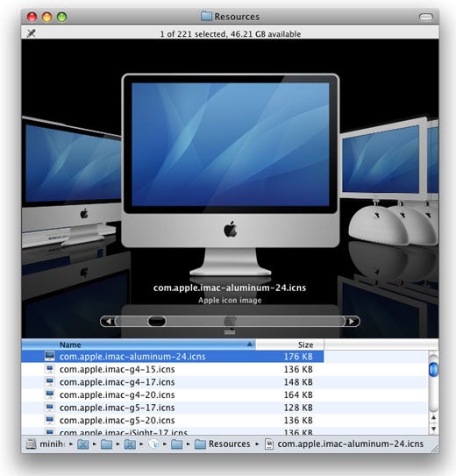
Task: Click Cover Flow scroll right arrow
Action: coord(353,321)
